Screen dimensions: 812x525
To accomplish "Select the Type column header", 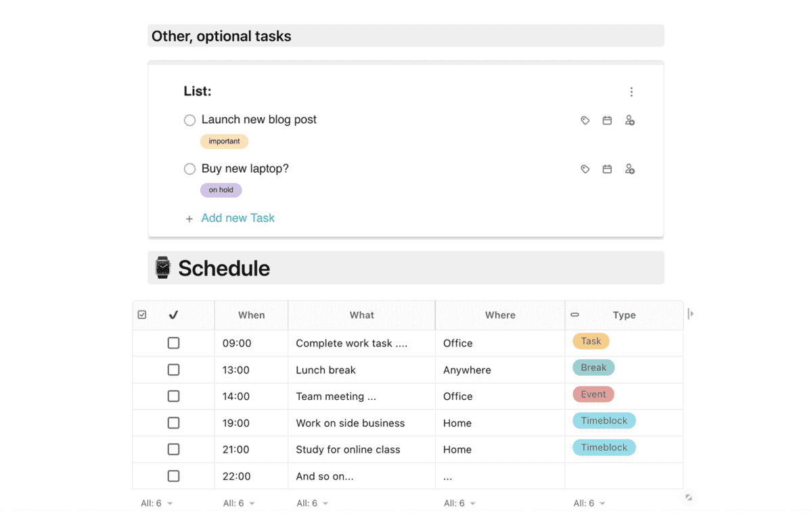I will (x=624, y=315).
